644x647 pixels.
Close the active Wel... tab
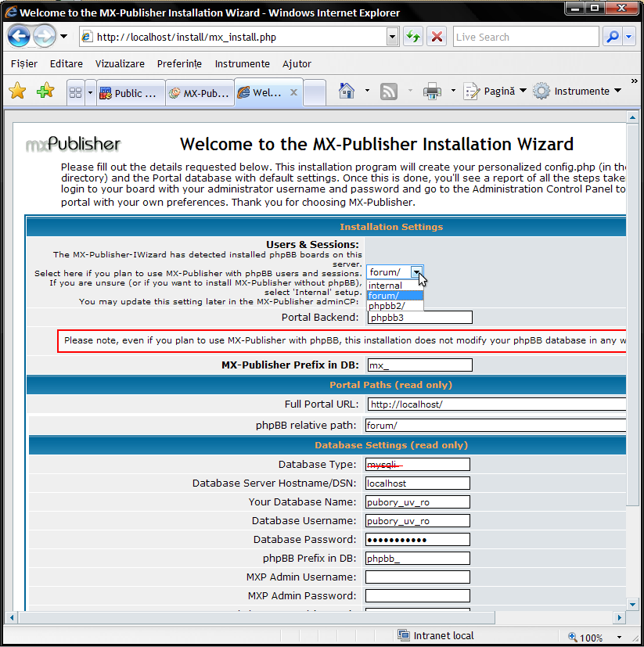[x=294, y=92]
